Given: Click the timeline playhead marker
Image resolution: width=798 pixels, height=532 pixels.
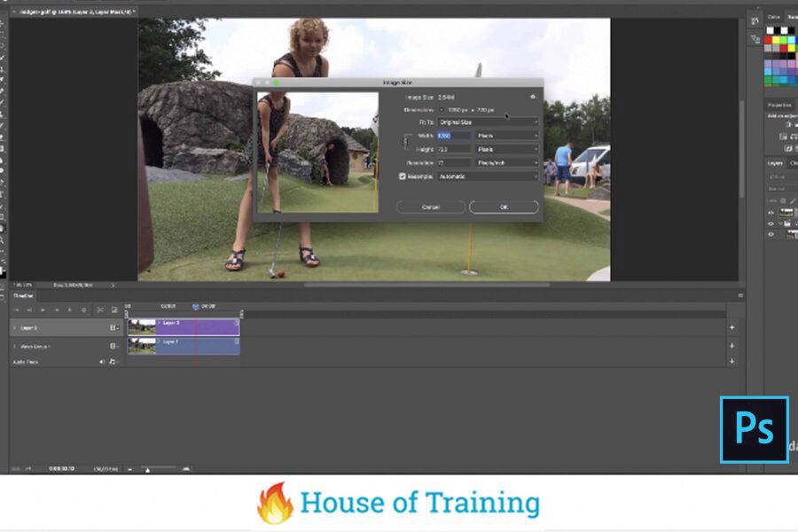Looking at the screenshot, I should click(195, 307).
